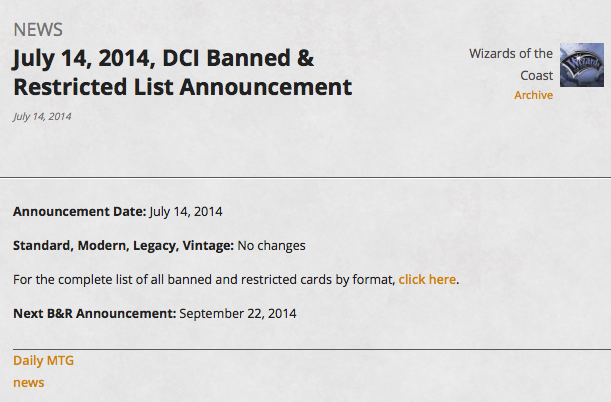Viewport: 611px width, 402px height.
Task: Click the NEWS section label
Action: coord(38,30)
